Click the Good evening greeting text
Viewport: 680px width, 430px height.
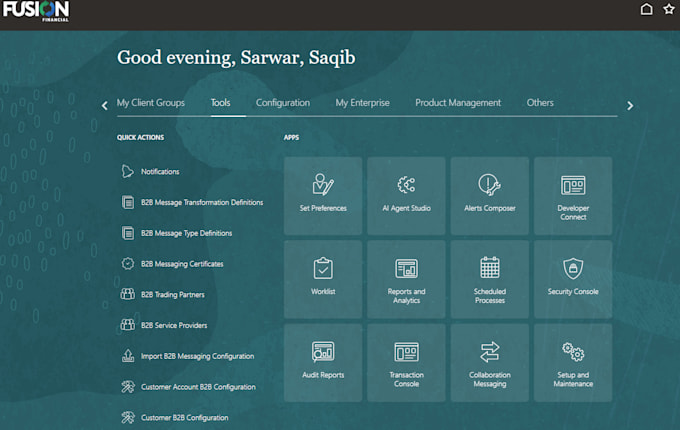[x=236, y=58]
